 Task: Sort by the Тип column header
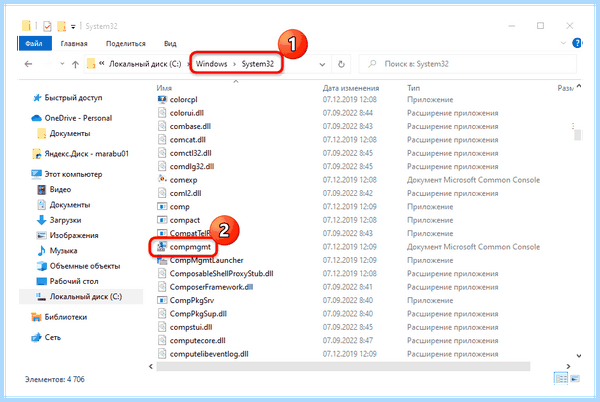(x=413, y=88)
